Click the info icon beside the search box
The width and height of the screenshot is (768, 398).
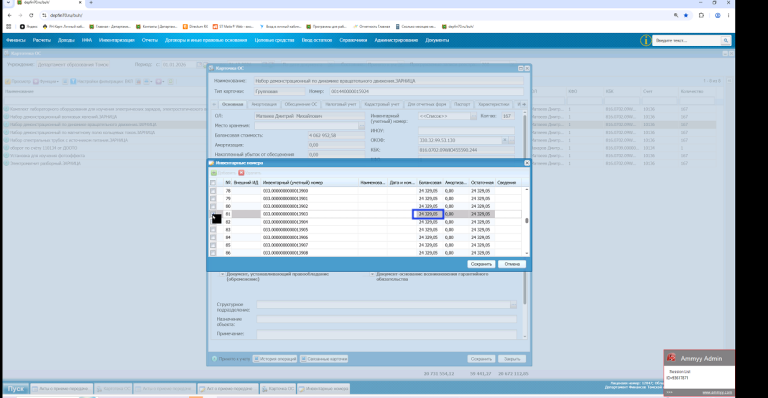tap(646, 40)
